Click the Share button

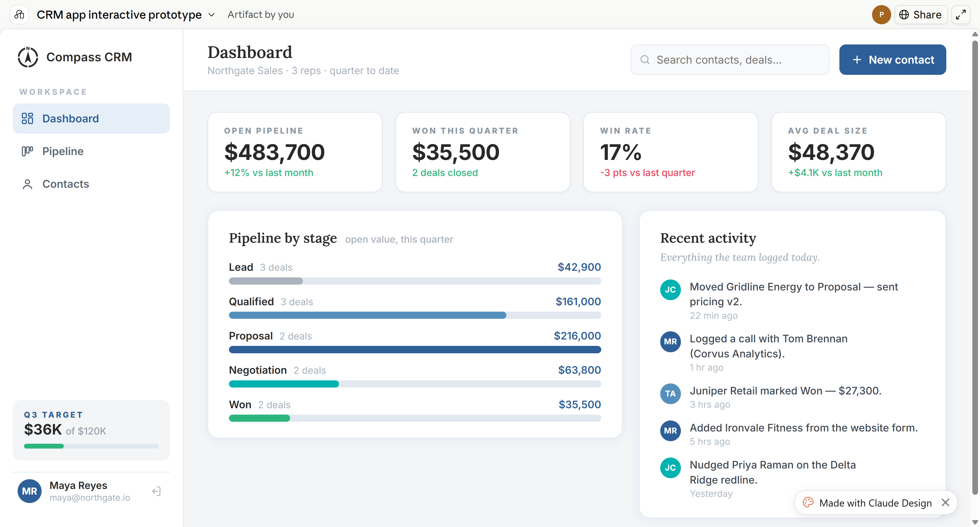(x=921, y=15)
